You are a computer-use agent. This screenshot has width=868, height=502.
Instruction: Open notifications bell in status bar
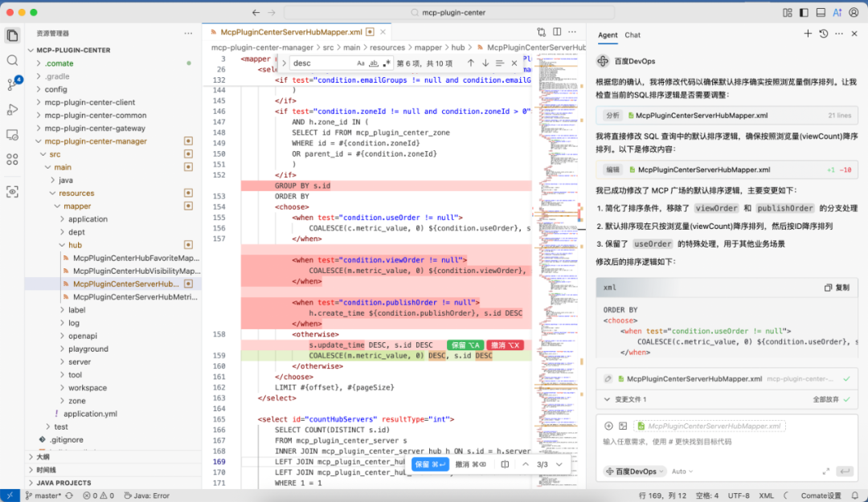[x=855, y=496]
